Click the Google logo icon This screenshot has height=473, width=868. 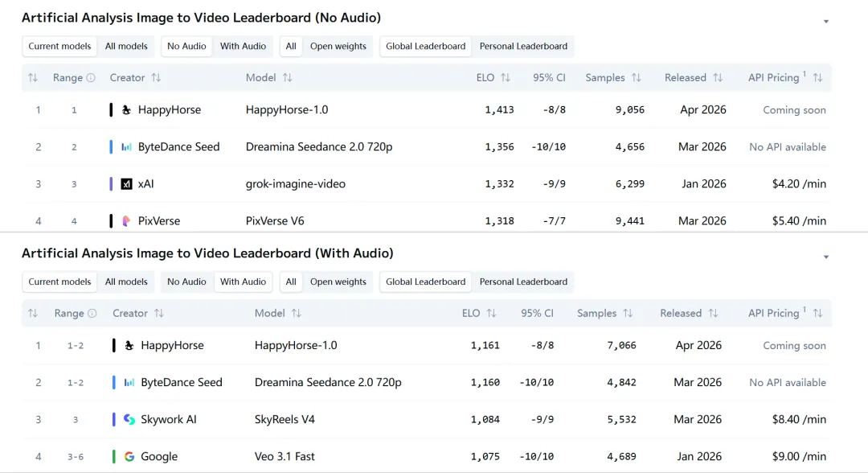[129, 457]
